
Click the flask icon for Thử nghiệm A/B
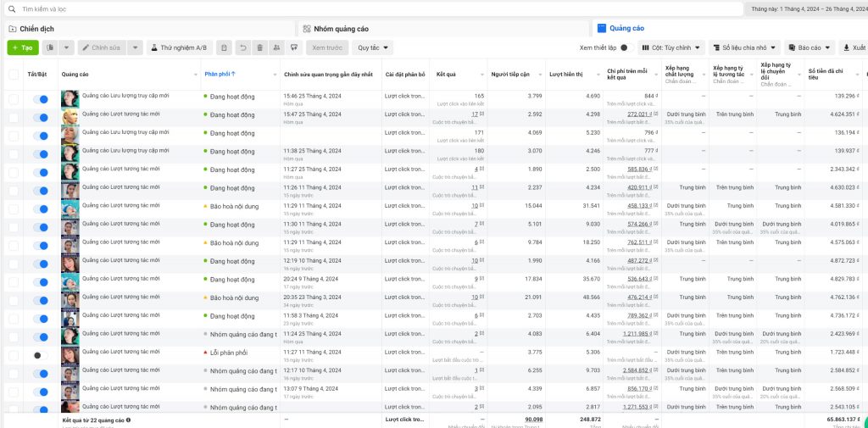pos(154,47)
